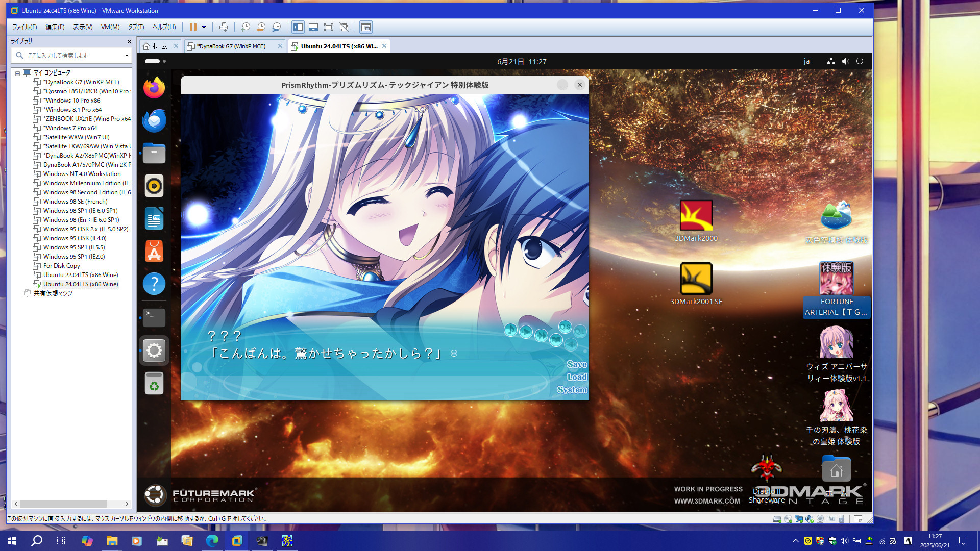This screenshot has width=980, height=551.
Task: Close the ライブラリ panel
Action: (129, 41)
